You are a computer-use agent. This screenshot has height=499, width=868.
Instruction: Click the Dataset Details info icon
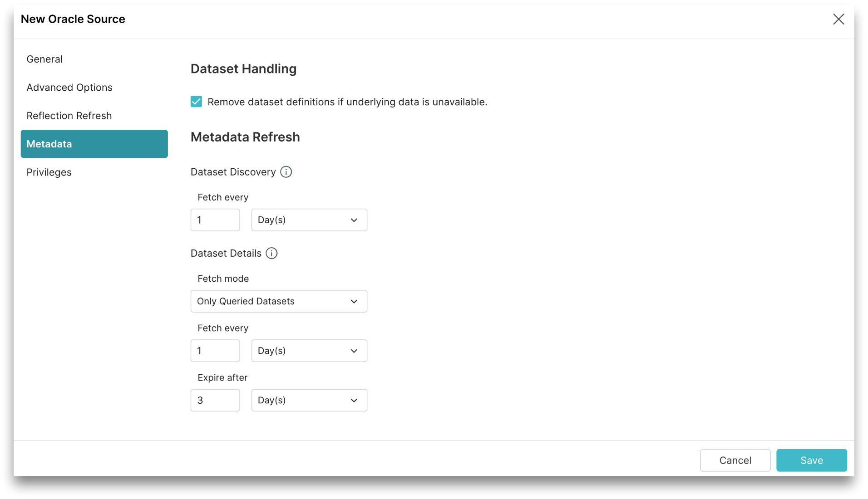tap(271, 253)
